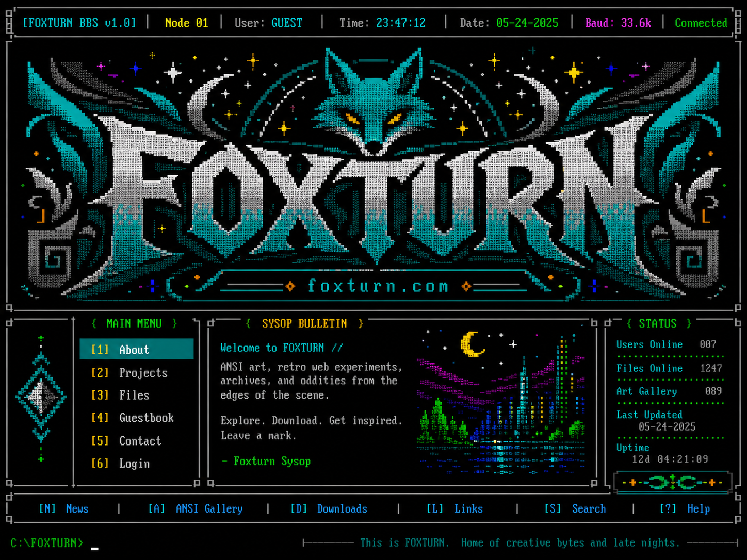Click the Baud: 33.6k indicator

[618, 23]
